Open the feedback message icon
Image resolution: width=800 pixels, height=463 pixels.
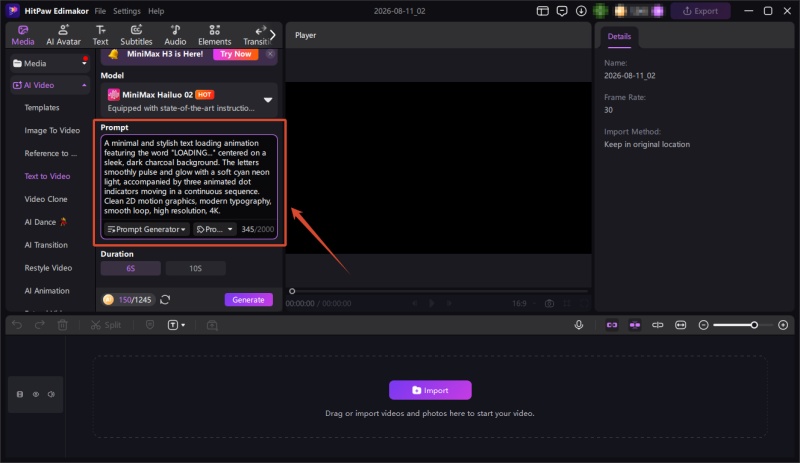point(562,11)
